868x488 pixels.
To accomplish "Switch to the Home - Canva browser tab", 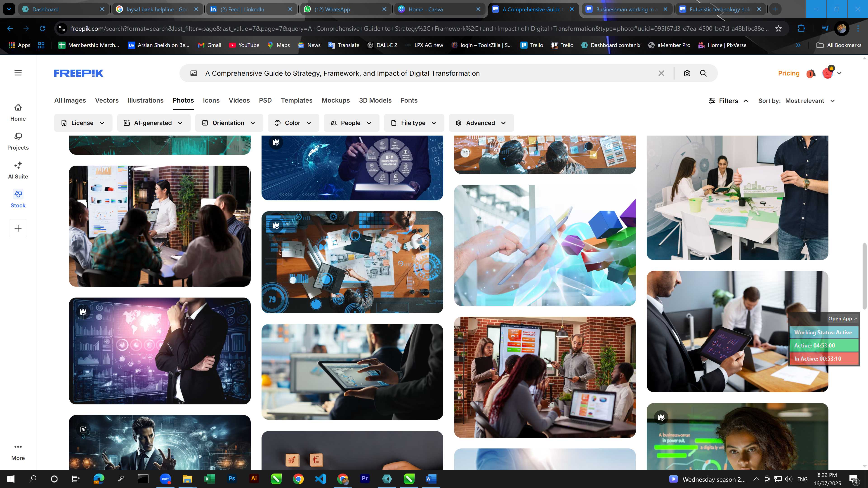I will pos(439,9).
